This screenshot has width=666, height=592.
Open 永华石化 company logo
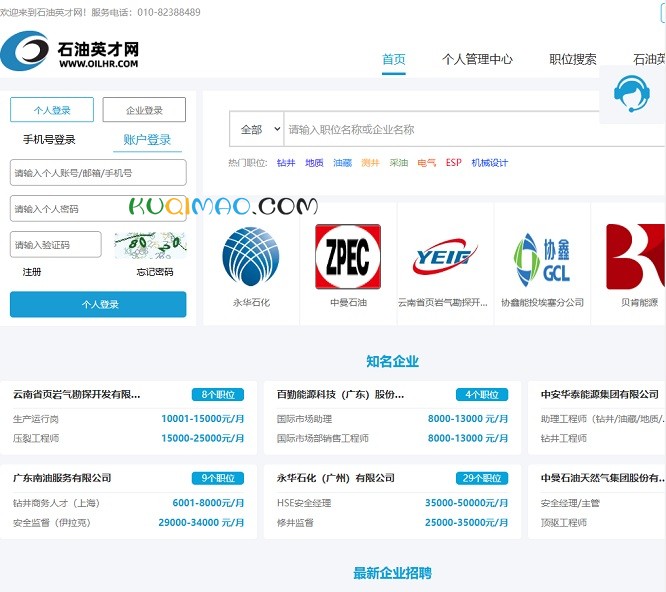251,256
